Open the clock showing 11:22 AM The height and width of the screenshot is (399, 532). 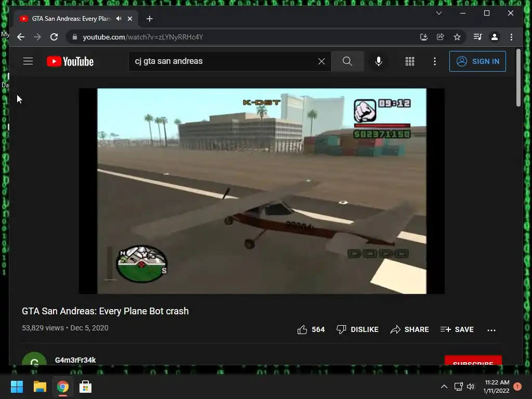click(497, 383)
